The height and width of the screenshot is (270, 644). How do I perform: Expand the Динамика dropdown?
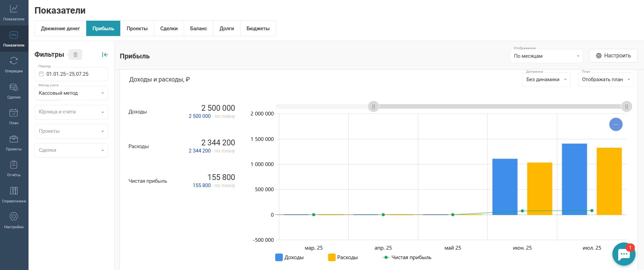click(546, 79)
